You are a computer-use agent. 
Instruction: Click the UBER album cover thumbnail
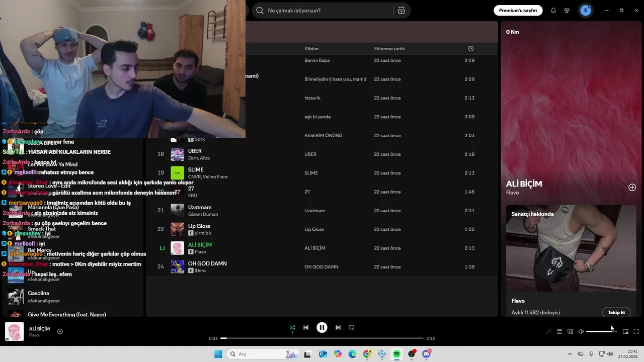coord(177,154)
